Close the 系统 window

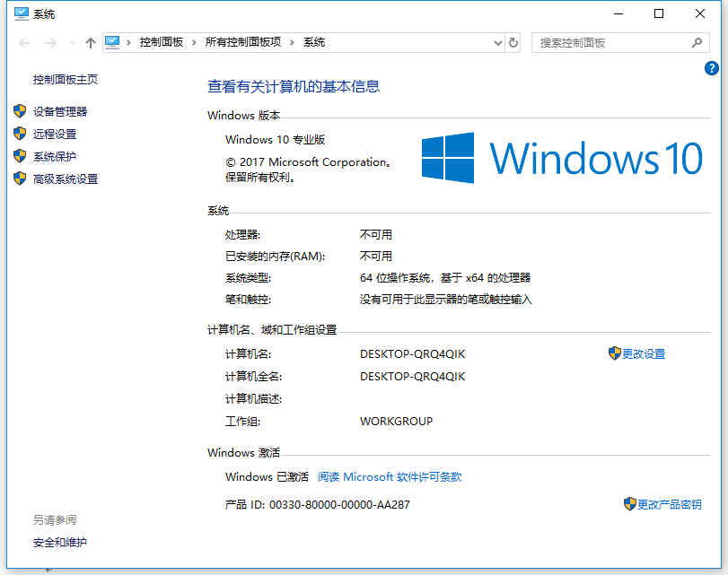click(700, 14)
